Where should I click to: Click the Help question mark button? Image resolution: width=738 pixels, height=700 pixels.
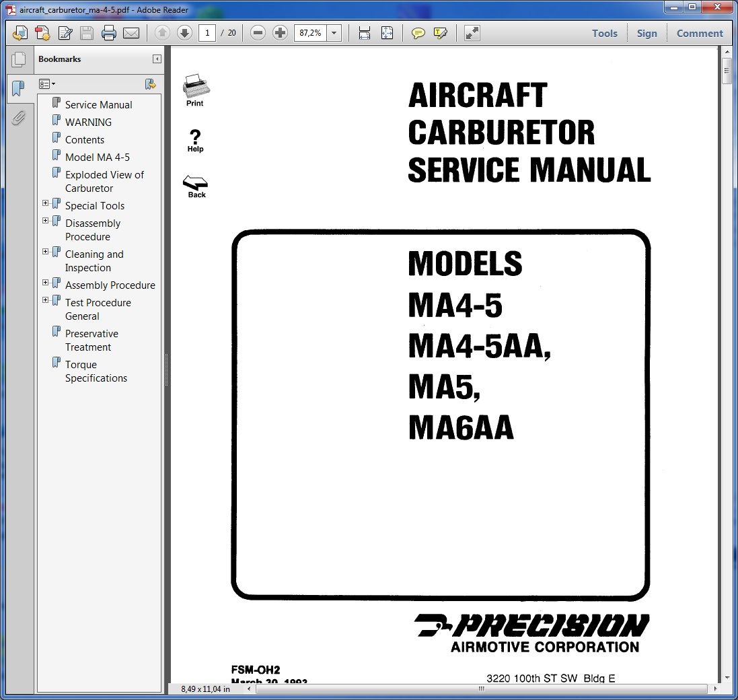195,141
